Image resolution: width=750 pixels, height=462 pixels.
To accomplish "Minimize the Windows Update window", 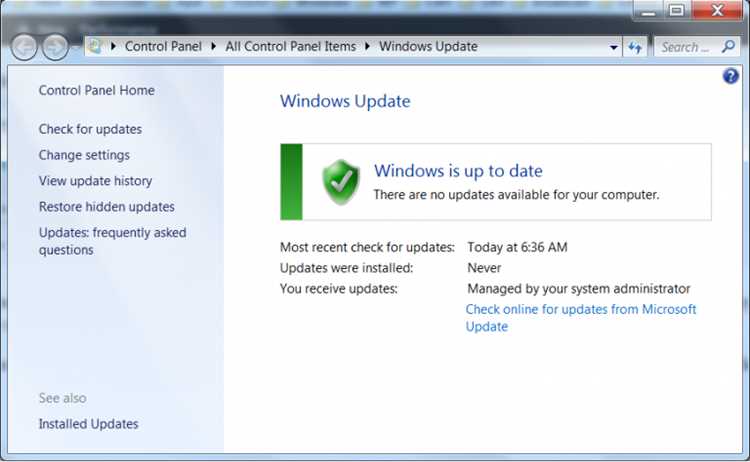I will click(648, 11).
